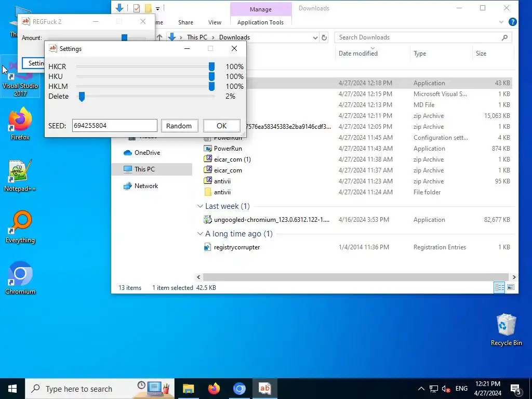
Task: Expand the Explorer ribbon chevron
Action: coord(501,22)
